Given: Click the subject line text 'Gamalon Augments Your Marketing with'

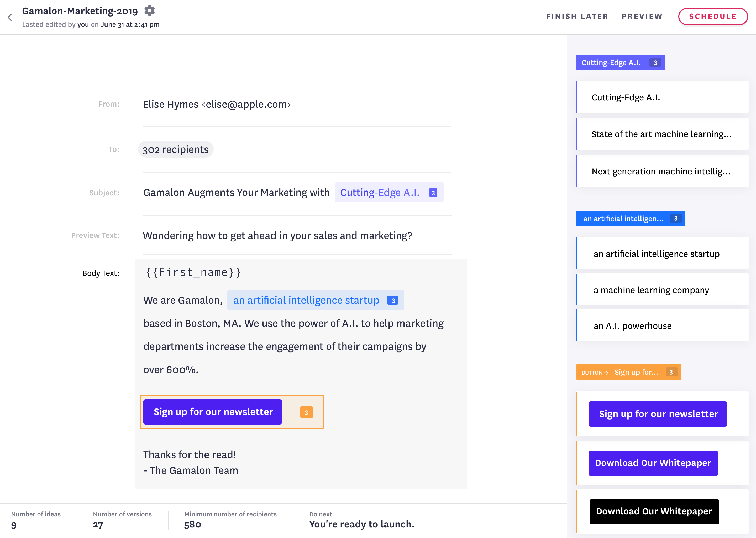Looking at the screenshot, I should click(x=236, y=193).
